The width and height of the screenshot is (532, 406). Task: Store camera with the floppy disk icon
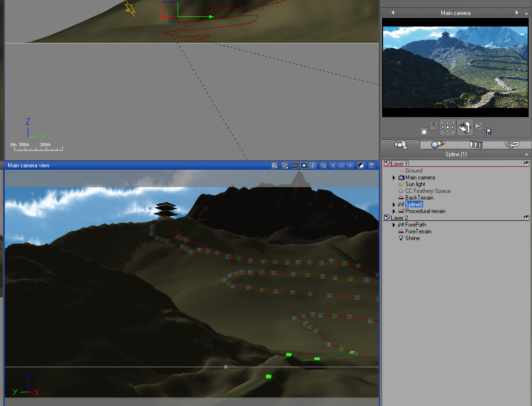click(x=489, y=131)
